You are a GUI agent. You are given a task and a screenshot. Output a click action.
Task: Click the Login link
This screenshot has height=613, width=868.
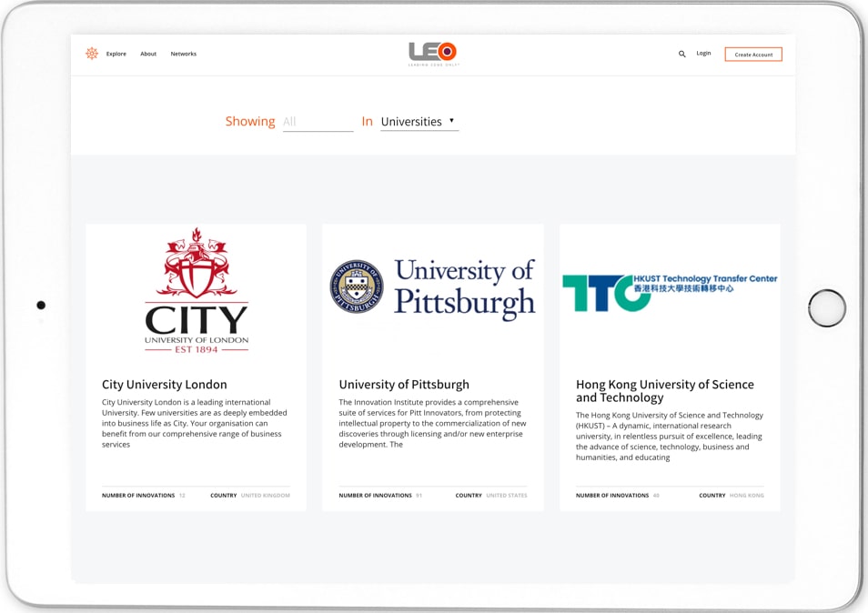tap(703, 53)
